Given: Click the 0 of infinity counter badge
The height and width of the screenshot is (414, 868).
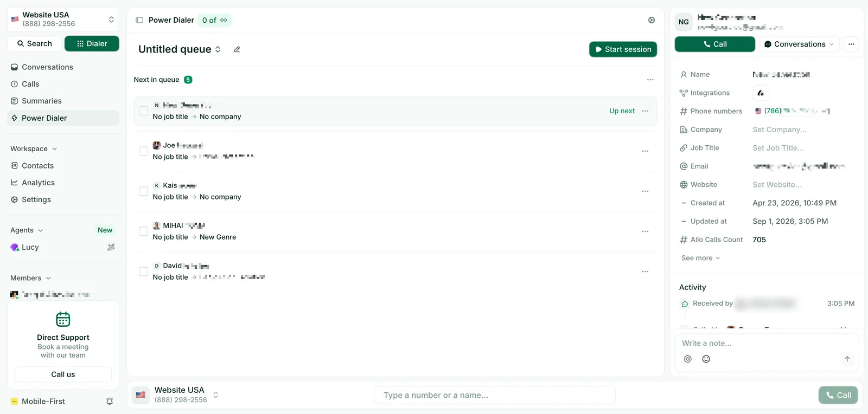Looking at the screenshot, I should [x=215, y=20].
